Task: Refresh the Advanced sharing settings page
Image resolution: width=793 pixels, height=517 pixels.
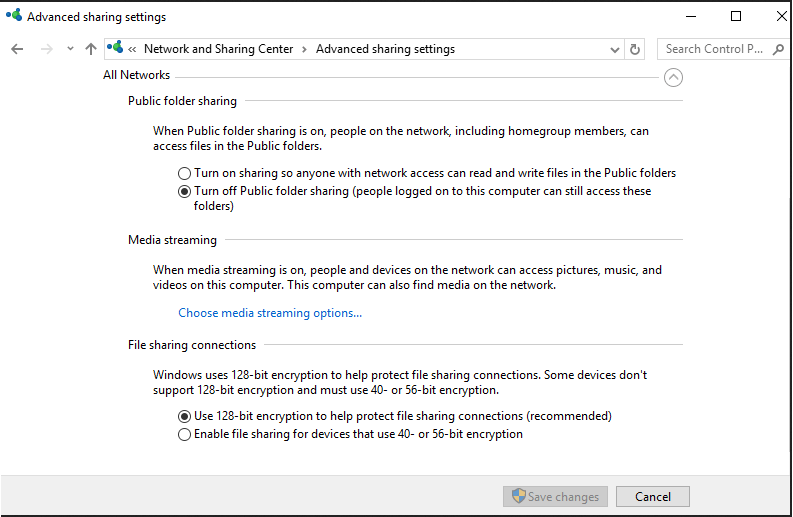Action: click(x=635, y=49)
